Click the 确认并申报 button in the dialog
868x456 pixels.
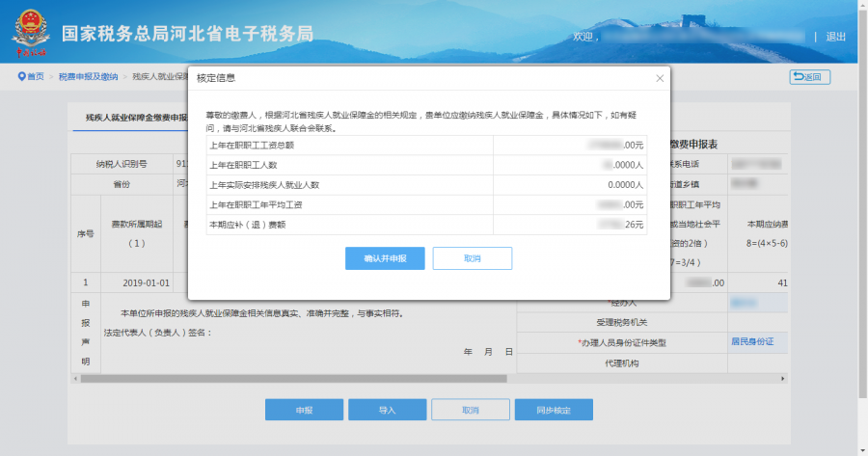385,258
